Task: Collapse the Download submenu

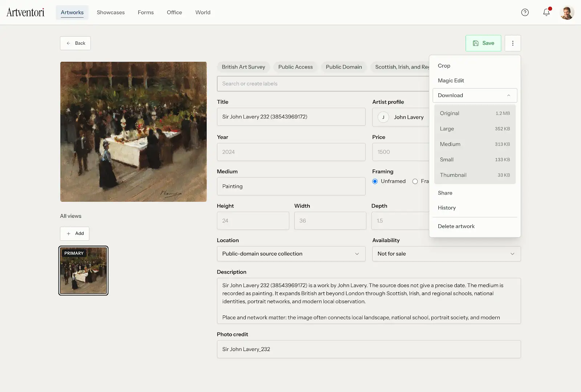Action: [475, 95]
